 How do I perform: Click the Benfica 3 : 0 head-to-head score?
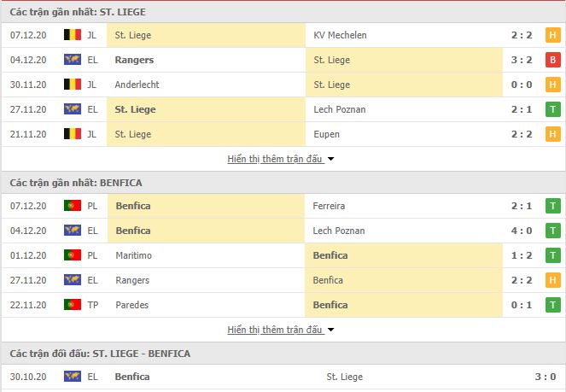pyautogui.click(x=545, y=377)
